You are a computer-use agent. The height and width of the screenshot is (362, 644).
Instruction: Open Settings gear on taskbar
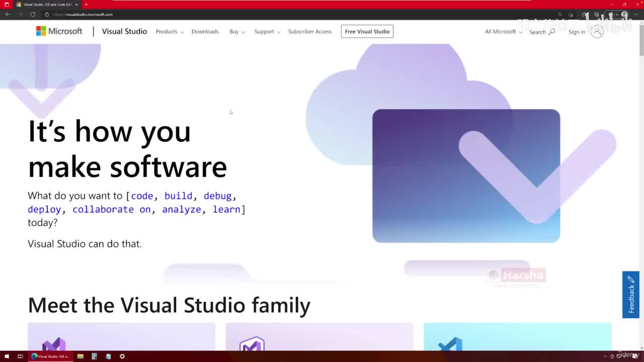pyautogui.click(x=122, y=356)
